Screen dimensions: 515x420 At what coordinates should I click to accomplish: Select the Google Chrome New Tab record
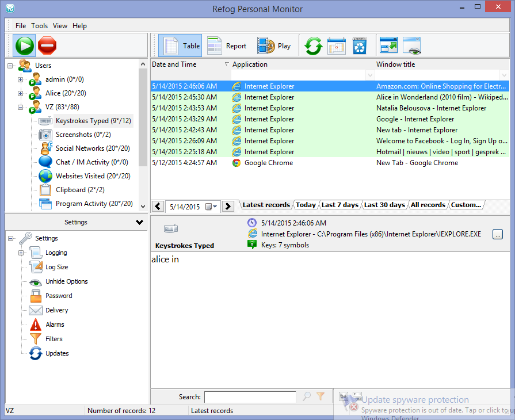[x=330, y=163]
